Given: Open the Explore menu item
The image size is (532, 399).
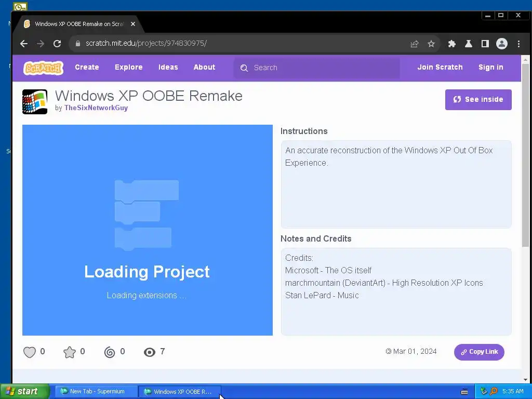Looking at the screenshot, I should coord(129,67).
